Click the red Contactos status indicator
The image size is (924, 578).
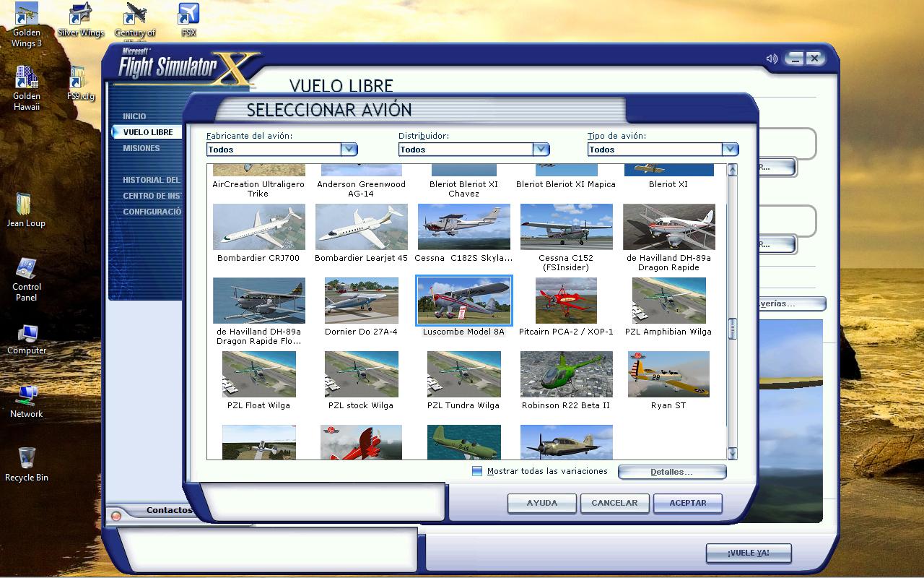pyautogui.click(x=115, y=516)
